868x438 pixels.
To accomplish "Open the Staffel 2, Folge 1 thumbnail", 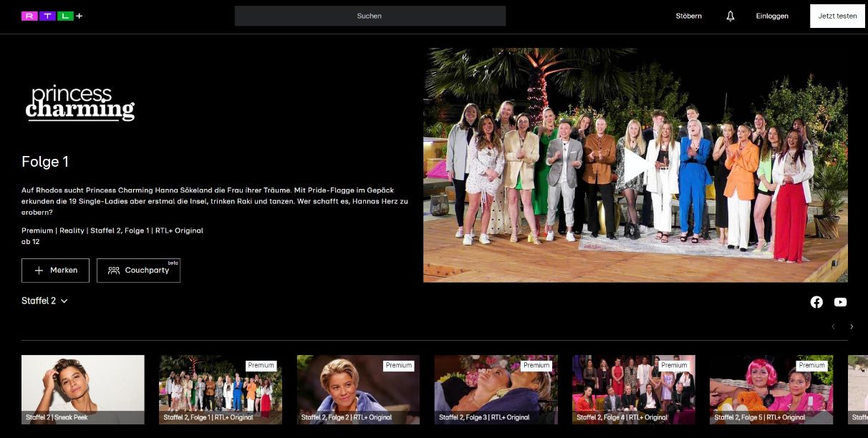I will click(221, 389).
